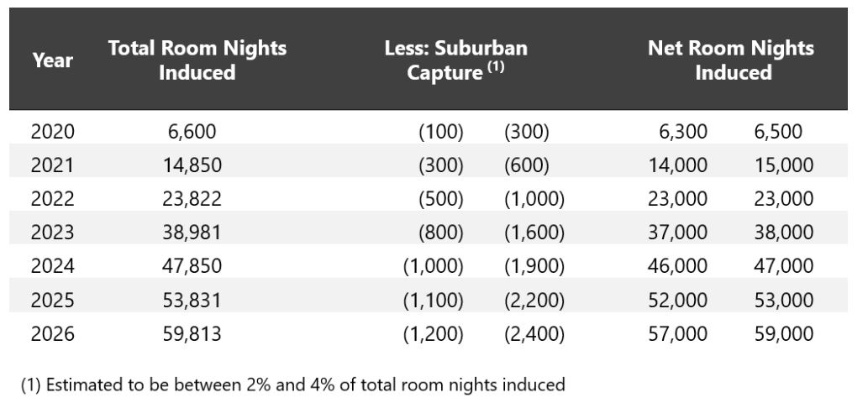Screen dimensions: 868x403
Task: Select the 57,000 net value for 2026
Action: coord(677,334)
